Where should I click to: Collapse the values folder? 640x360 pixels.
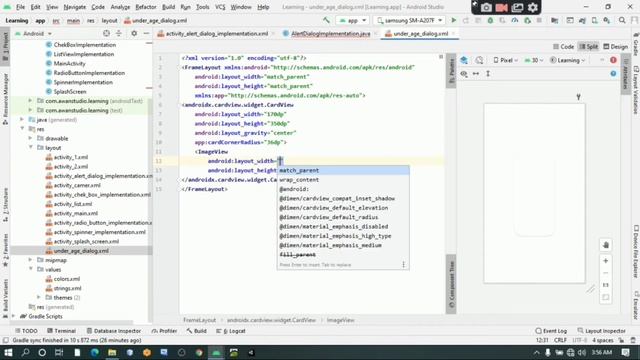coord(30,269)
